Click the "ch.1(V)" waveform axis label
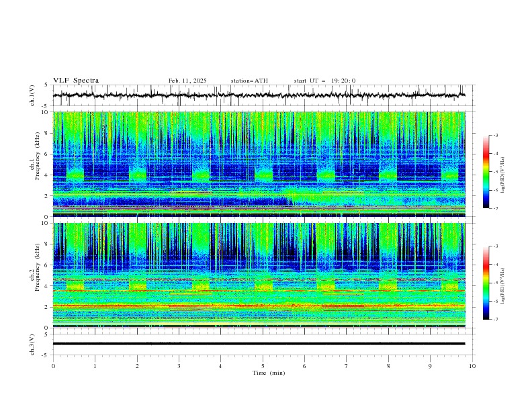Viewport: 532px width, 411px height. pos(32,95)
